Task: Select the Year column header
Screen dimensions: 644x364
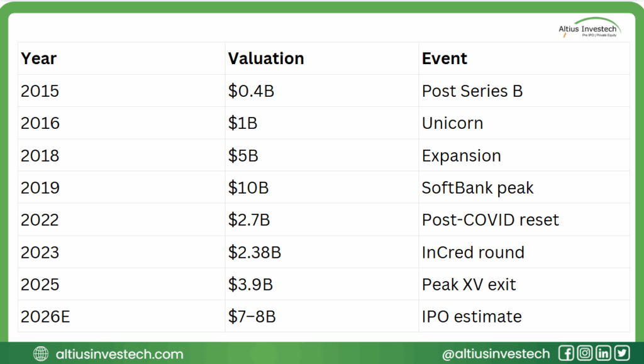Action: coord(39,58)
